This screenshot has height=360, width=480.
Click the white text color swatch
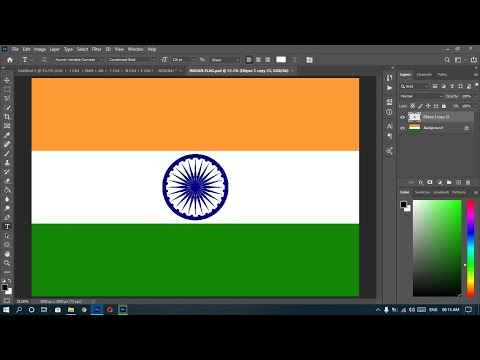(x=281, y=59)
